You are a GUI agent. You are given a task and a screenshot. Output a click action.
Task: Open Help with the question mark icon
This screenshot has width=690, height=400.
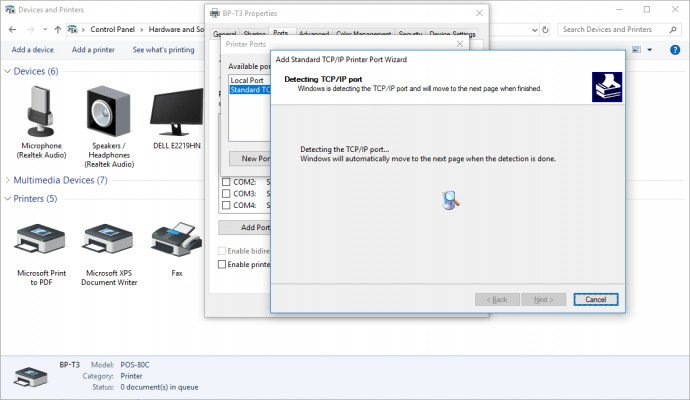tap(675, 50)
